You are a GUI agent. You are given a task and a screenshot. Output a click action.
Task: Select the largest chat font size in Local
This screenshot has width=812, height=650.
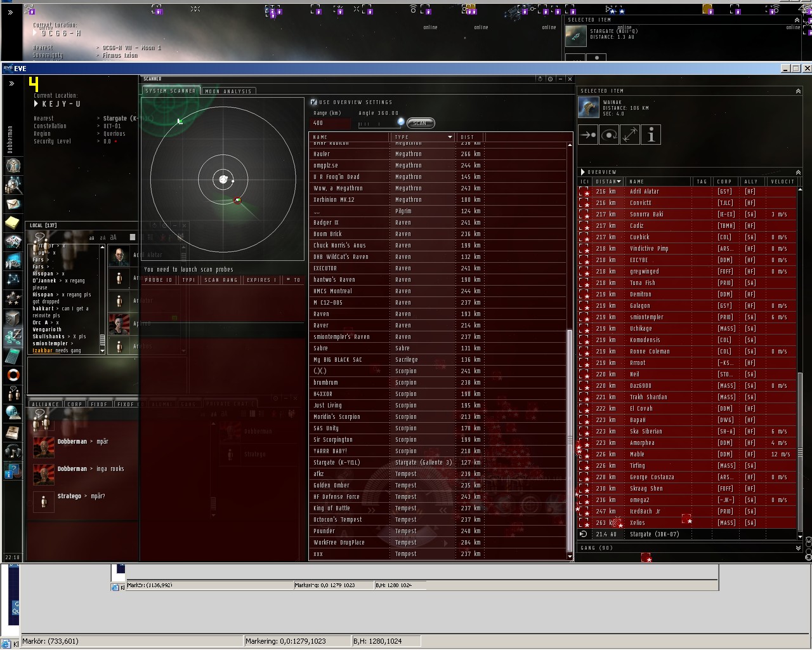(x=114, y=237)
